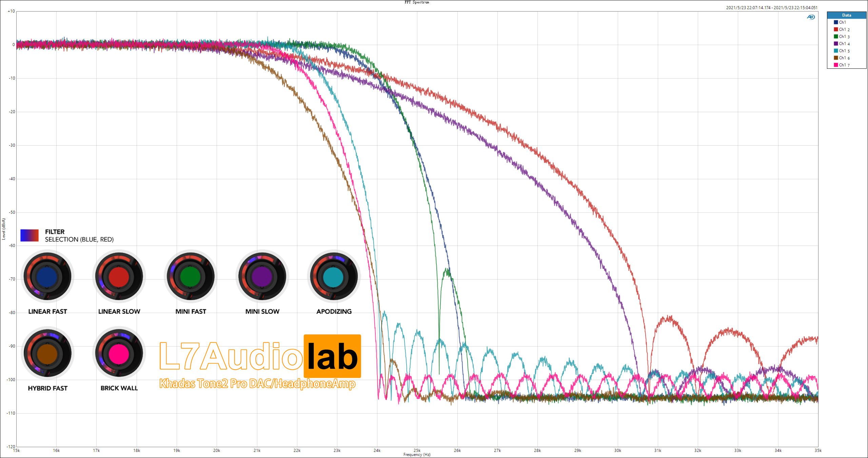The width and height of the screenshot is (868, 458).
Task: Click the 20k frequency axis tick label
Action: click(217, 451)
